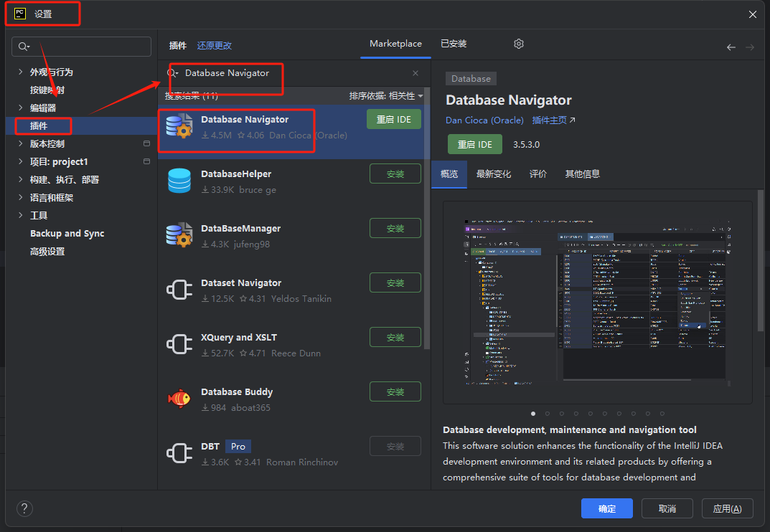The height and width of the screenshot is (532, 770).
Task: Open help with the question mark icon
Action: [x=24, y=508]
